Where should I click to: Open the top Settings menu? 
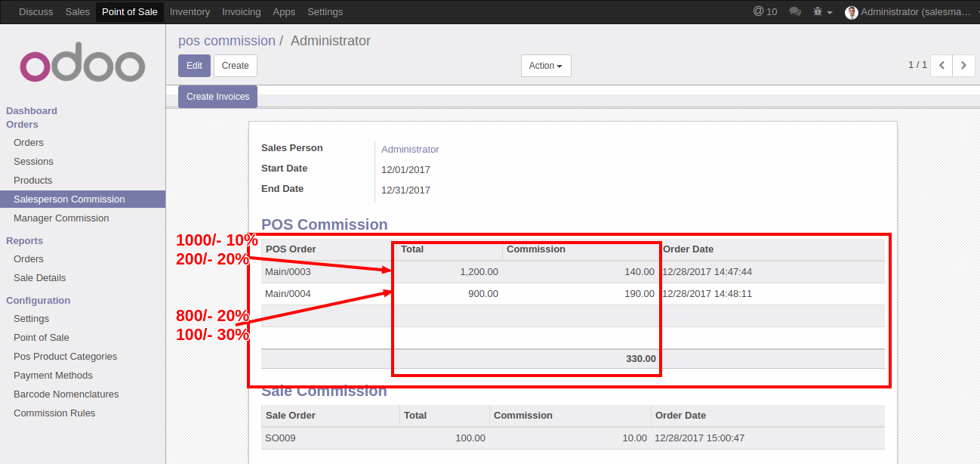(325, 12)
